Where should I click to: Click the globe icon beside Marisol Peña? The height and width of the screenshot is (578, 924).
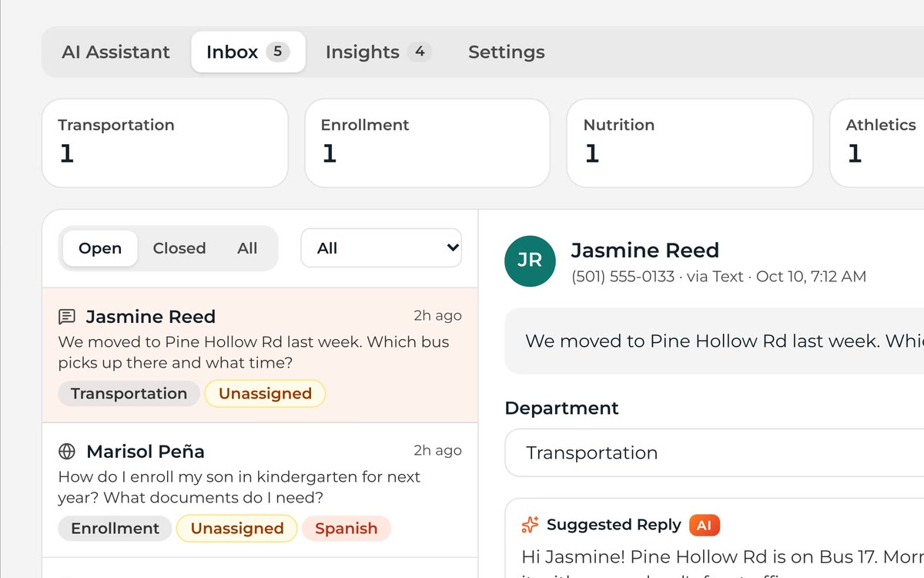click(67, 452)
